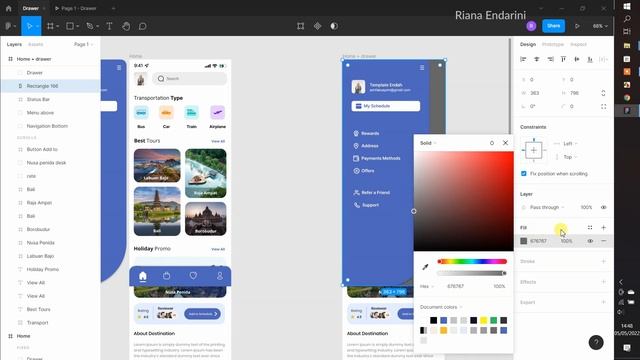Toggle layer visibility eye in Layer section
The image size is (640, 360).
tap(603, 207)
